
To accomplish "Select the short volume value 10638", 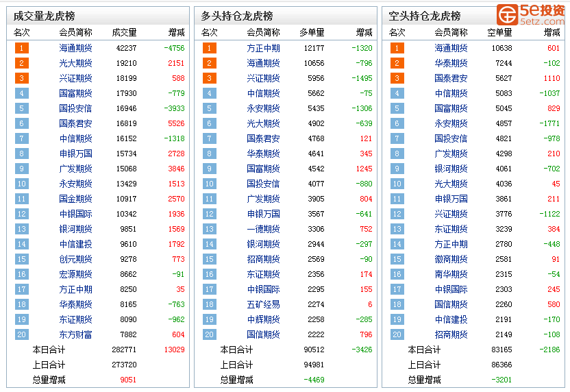I will [501, 48].
